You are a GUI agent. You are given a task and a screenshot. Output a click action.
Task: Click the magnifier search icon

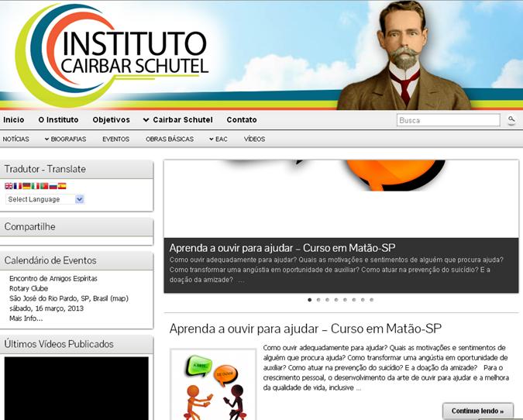coord(511,119)
